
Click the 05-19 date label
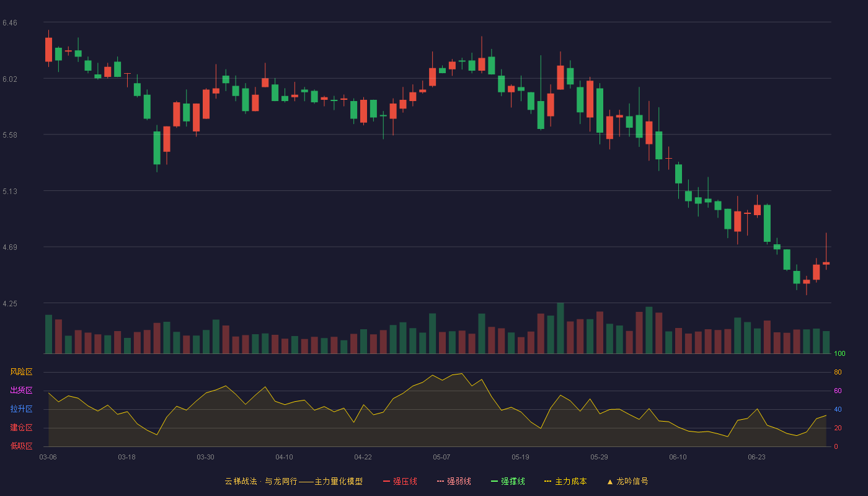520,457
